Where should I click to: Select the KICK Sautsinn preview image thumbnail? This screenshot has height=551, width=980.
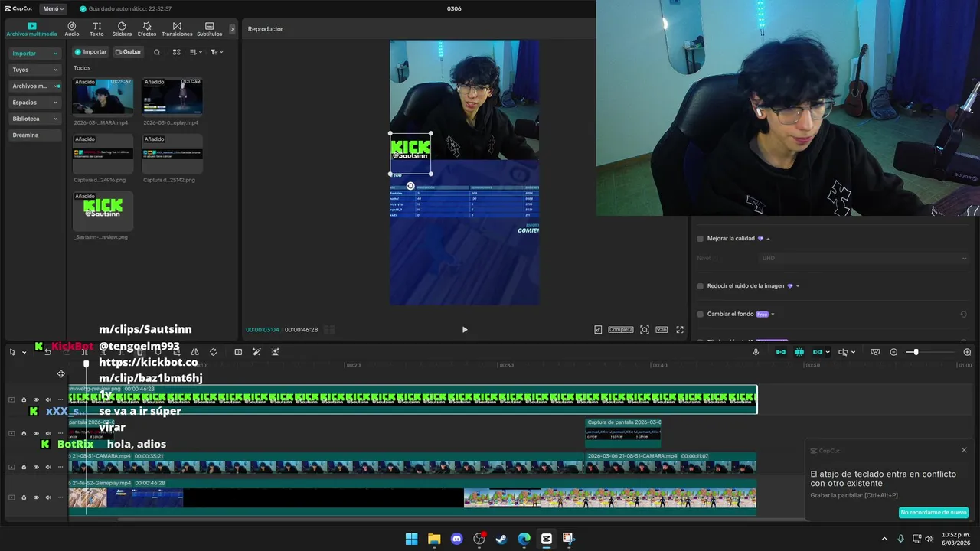tap(103, 210)
